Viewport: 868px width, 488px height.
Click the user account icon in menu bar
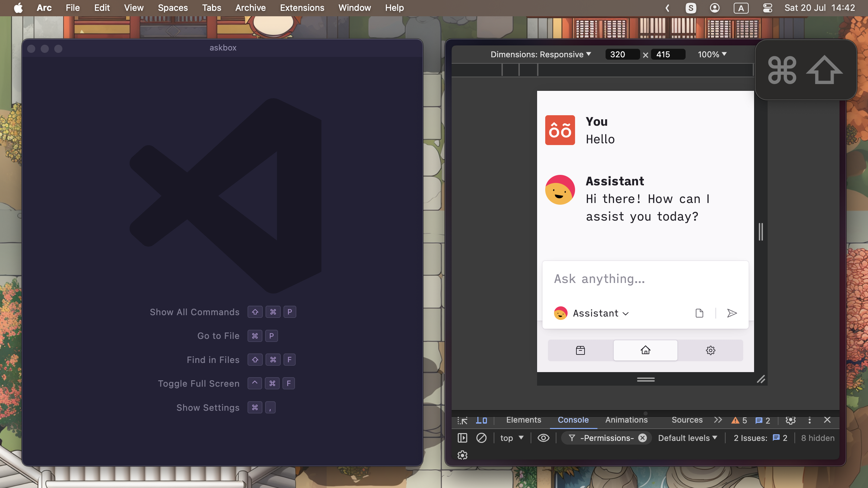click(x=715, y=8)
